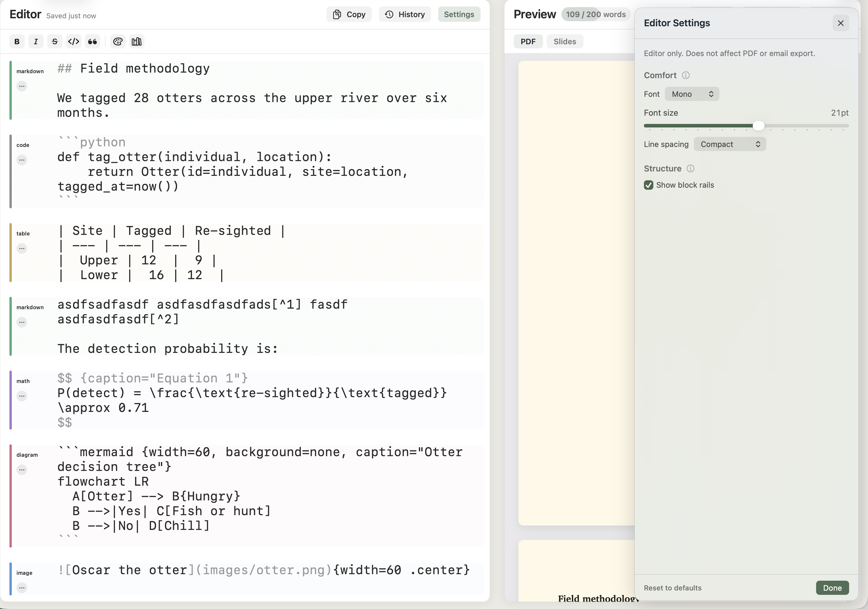Open the Font dropdown set to Mono
The image size is (868, 609).
pos(692,94)
